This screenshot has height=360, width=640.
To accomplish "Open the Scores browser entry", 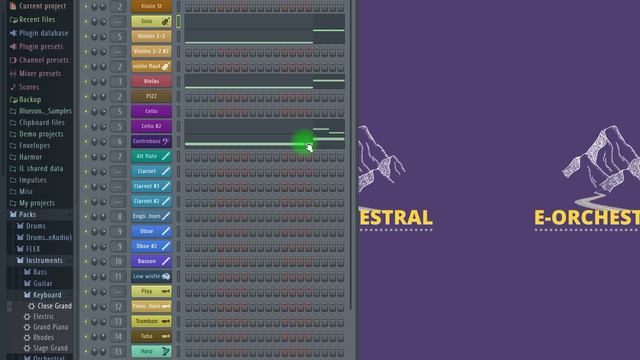I will pos(24,87).
